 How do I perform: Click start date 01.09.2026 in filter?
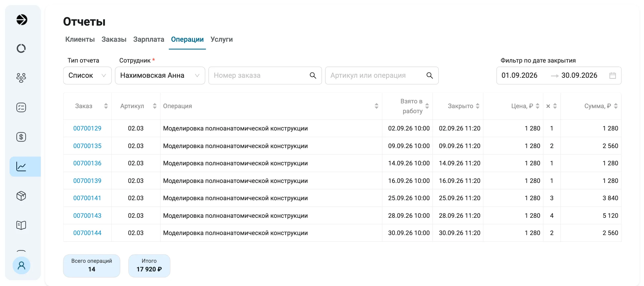click(519, 75)
